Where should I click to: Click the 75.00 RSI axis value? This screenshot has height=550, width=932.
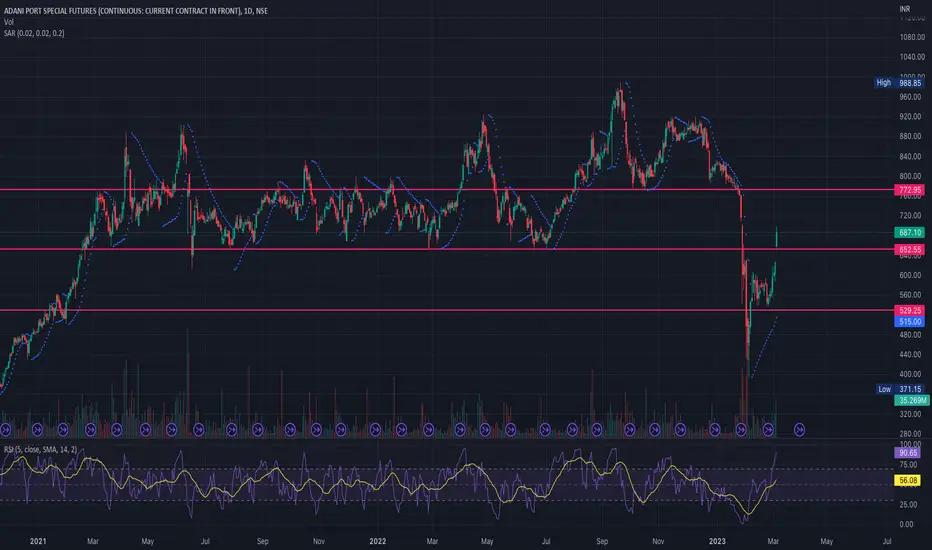coord(907,465)
